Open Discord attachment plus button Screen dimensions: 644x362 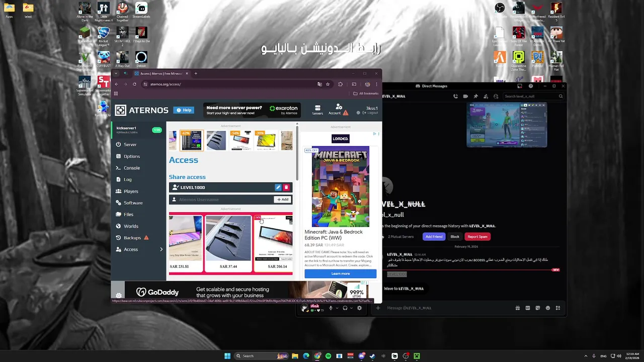click(378, 308)
